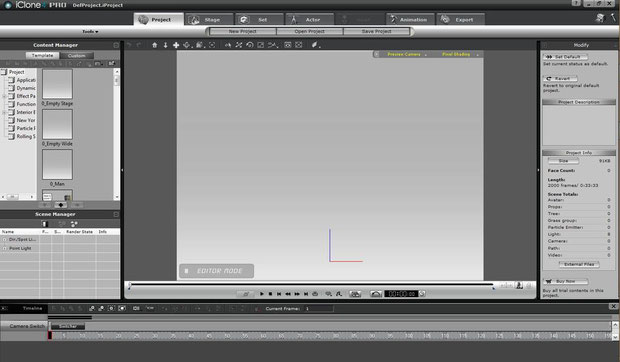Open the Preview Camera dropdown
620x362 pixels.
click(406, 54)
